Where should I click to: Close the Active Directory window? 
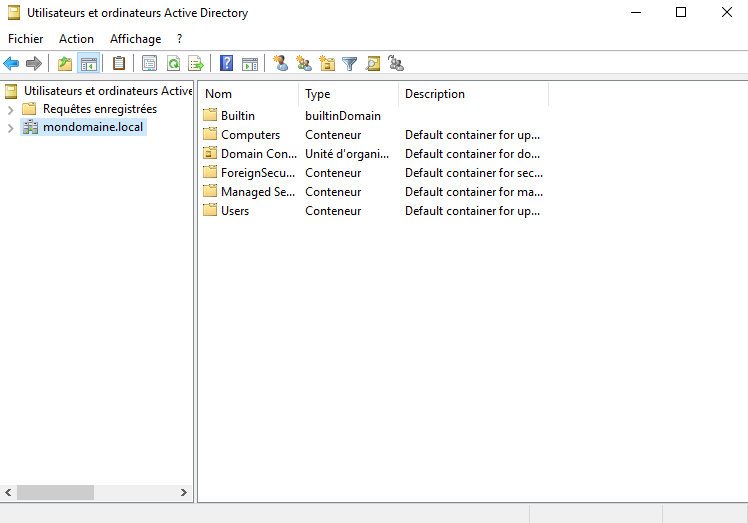pos(727,12)
